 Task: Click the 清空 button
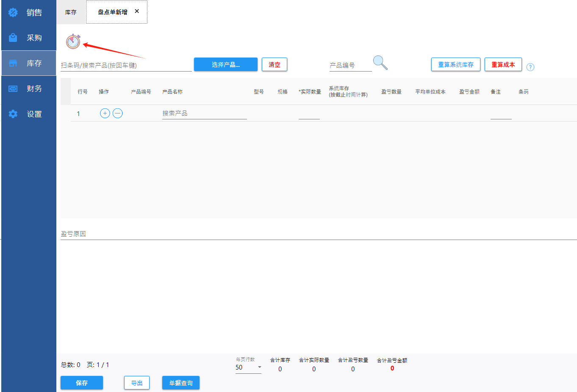[x=274, y=65]
